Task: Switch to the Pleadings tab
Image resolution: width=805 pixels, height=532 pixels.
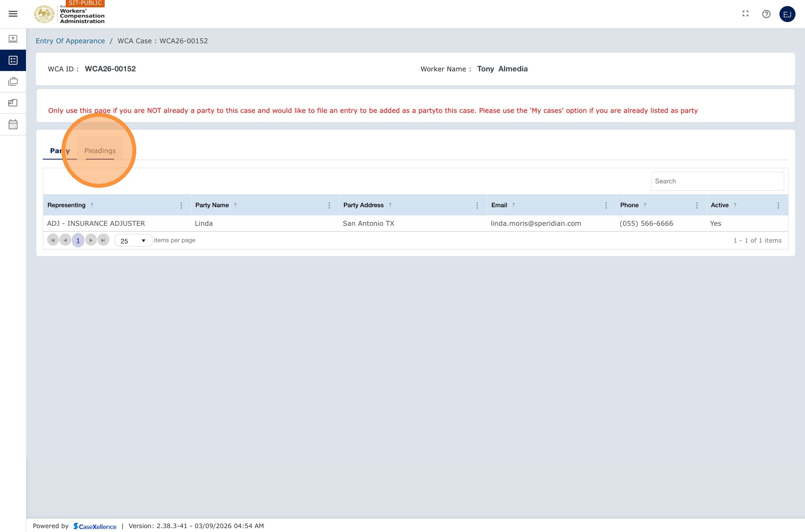Action: [100, 151]
